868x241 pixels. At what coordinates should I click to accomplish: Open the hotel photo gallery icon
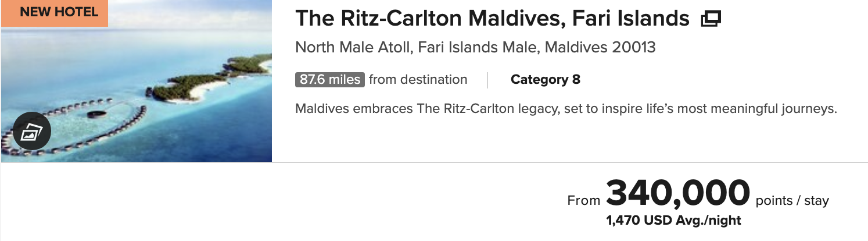pyautogui.click(x=32, y=131)
